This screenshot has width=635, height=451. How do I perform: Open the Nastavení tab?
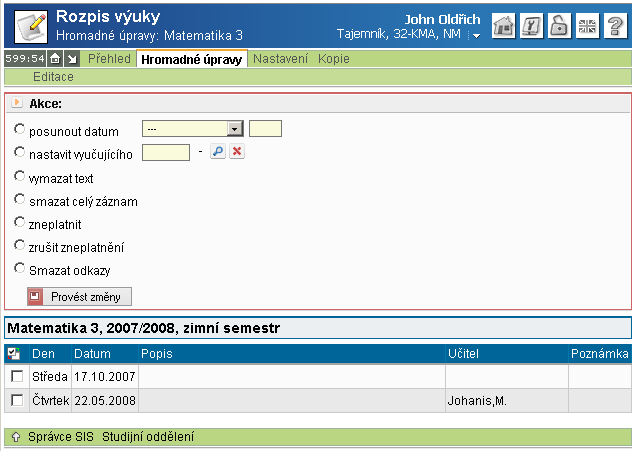point(280,59)
